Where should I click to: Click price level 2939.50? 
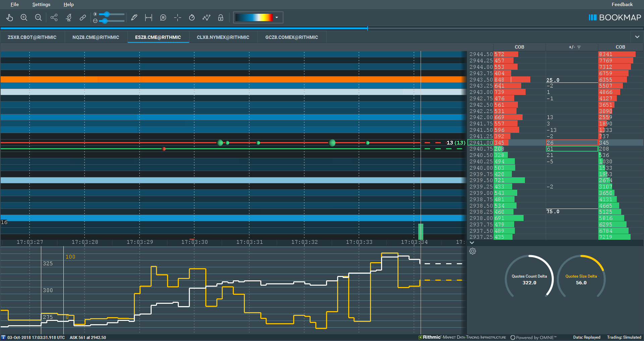pyautogui.click(x=481, y=180)
